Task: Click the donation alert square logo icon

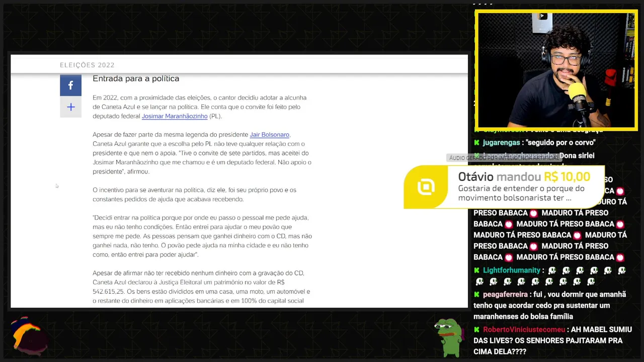Action: (x=426, y=187)
